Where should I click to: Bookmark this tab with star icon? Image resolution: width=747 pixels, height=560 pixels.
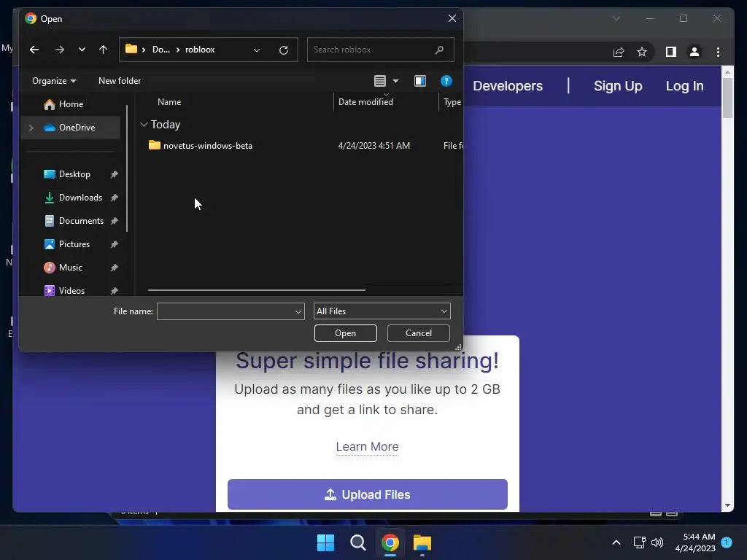[x=642, y=52]
